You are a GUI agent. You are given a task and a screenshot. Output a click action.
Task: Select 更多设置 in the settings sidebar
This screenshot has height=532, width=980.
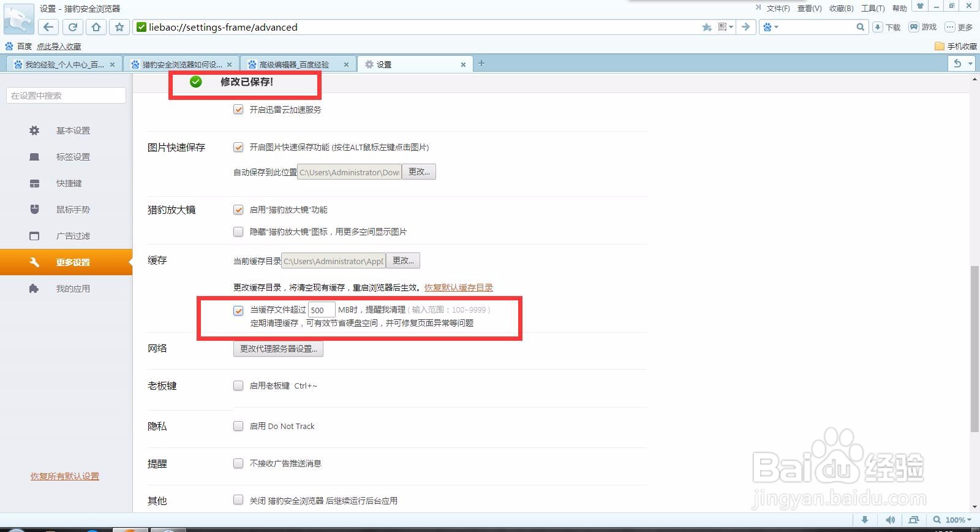[66, 262]
